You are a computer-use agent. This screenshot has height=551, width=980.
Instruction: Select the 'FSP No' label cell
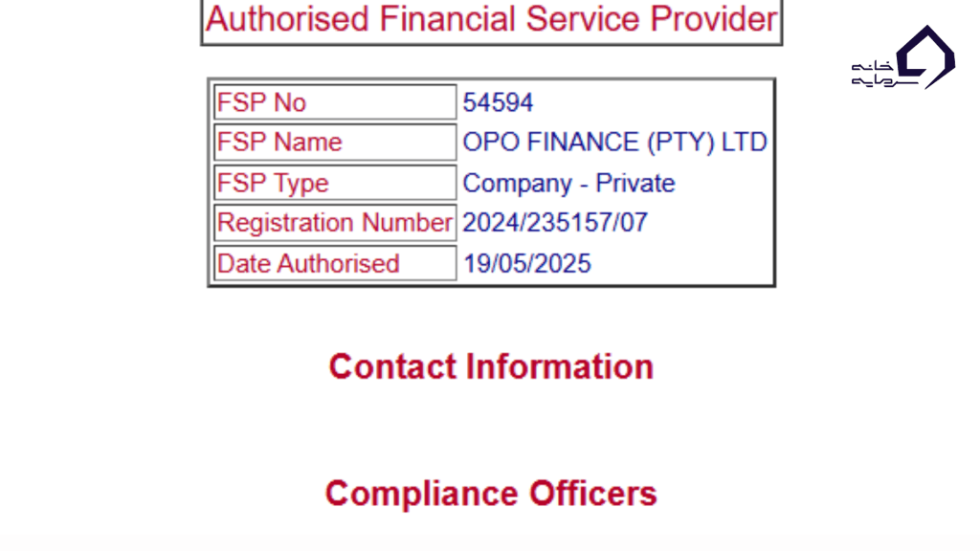tap(335, 102)
